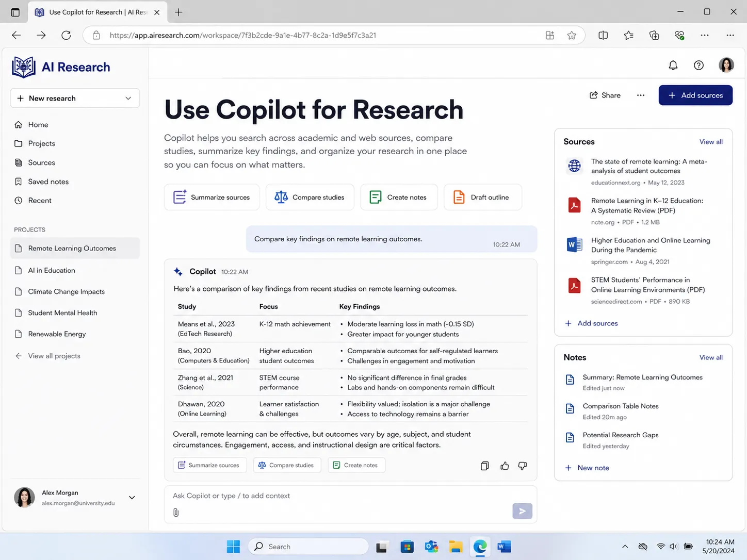Click the taskbar Search box

pyautogui.click(x=308, y=547)
